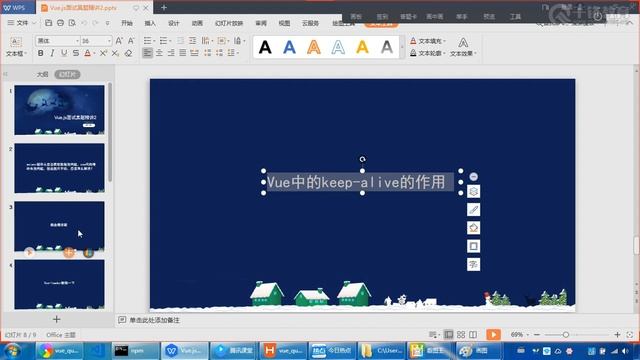Open the 文本轮廓 text outline dropdown
This screenshot has height=360, width=640.
pos(428,53)
